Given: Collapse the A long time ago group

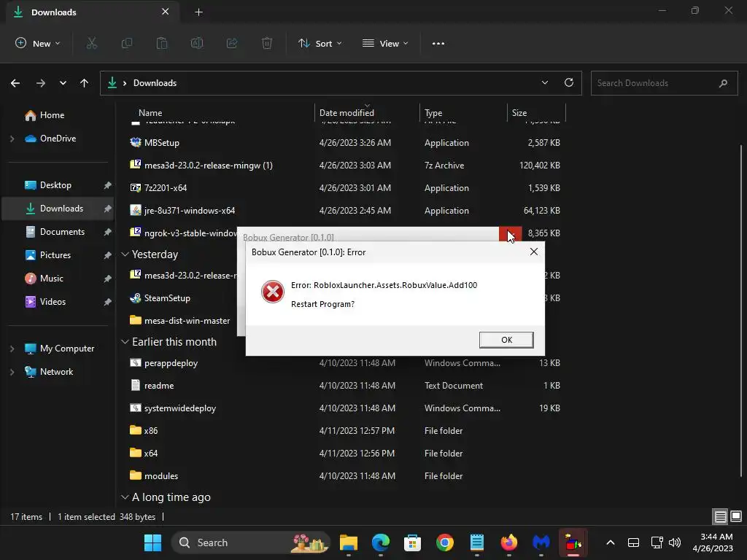Looking at the screenshot, I should 125,497.
